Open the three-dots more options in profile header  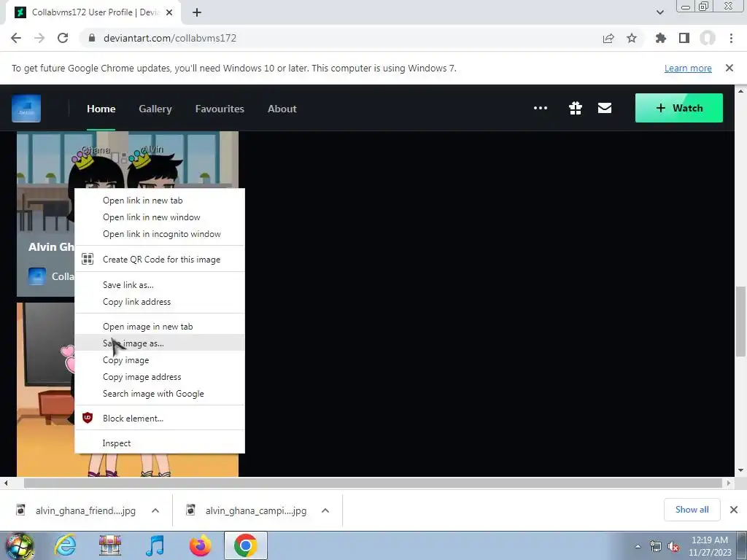click(x=541, y=108)
